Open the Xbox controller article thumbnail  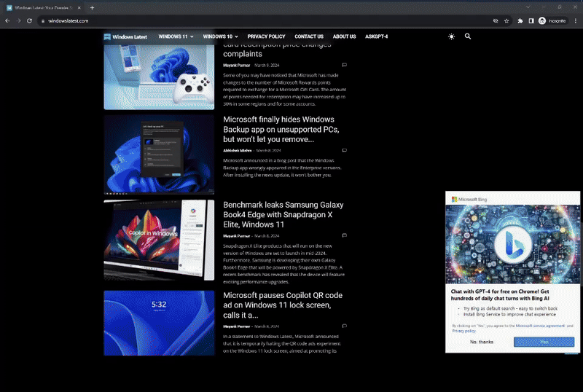tap(159, 77)
